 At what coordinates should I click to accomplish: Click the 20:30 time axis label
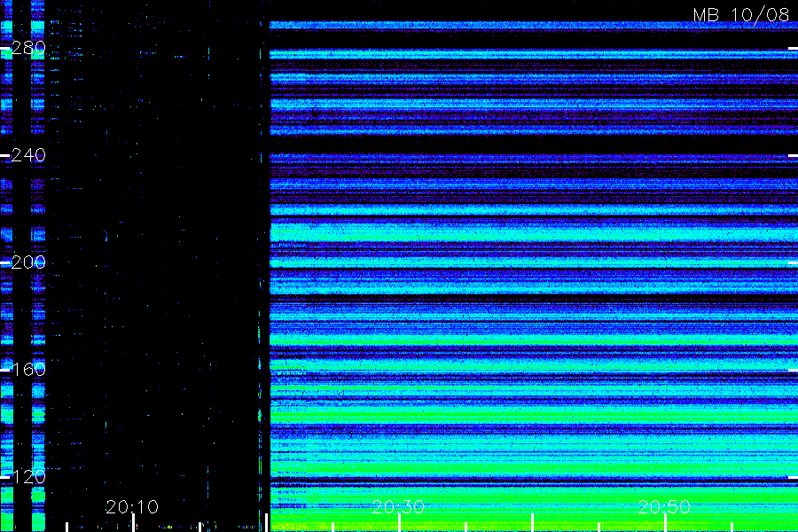click(x=398, y=507)
